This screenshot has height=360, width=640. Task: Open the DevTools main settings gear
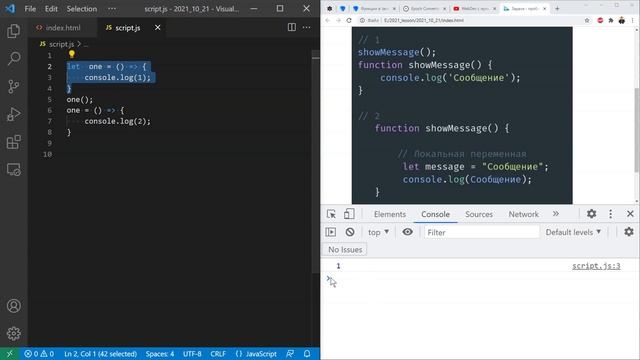tap(591, 213)
